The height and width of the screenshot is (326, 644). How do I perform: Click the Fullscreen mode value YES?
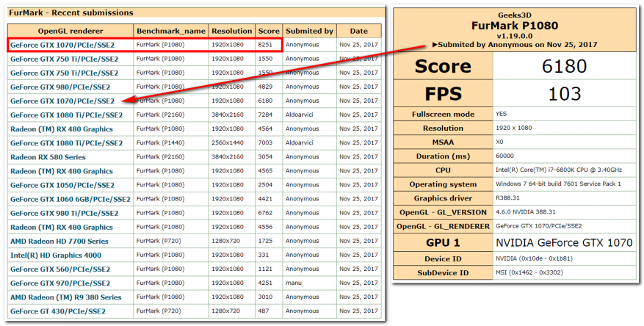click(501, 114)
